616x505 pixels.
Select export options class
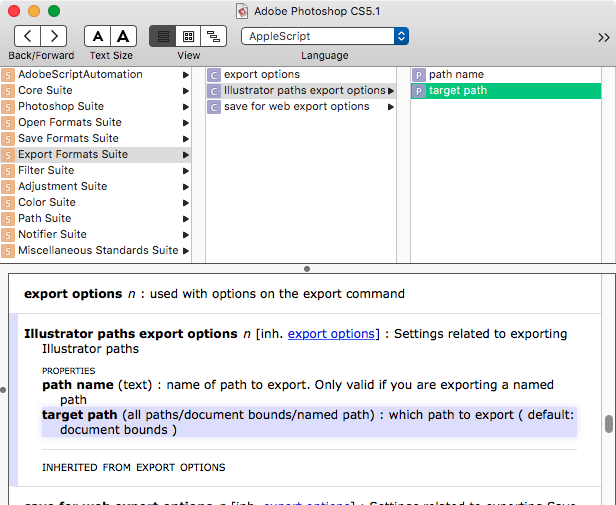pyautogui.click(x=301, y=74)
